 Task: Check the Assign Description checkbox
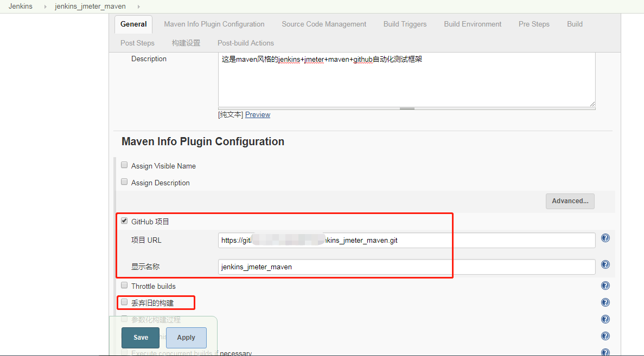tap(124, 182)
